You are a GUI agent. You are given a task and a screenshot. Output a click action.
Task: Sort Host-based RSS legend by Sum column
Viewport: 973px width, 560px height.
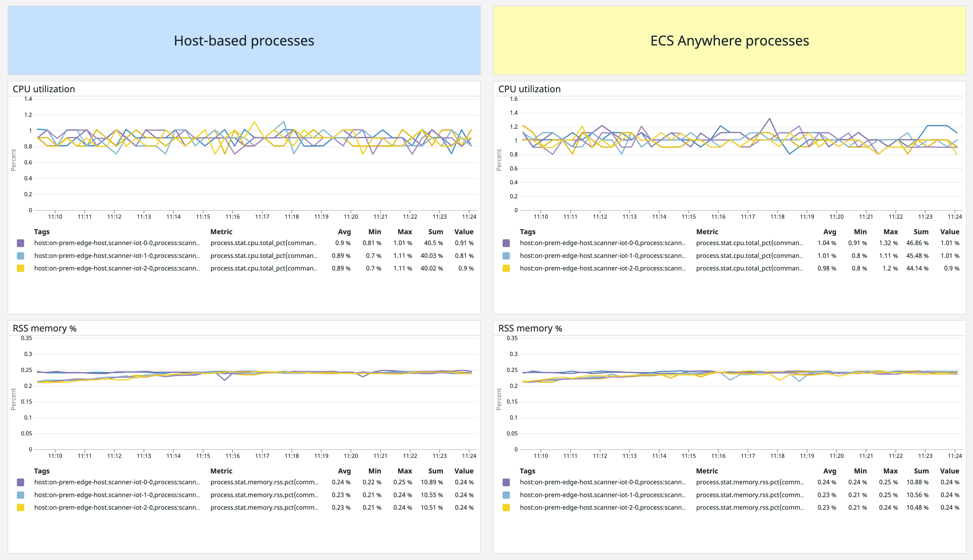pos(435,471)
